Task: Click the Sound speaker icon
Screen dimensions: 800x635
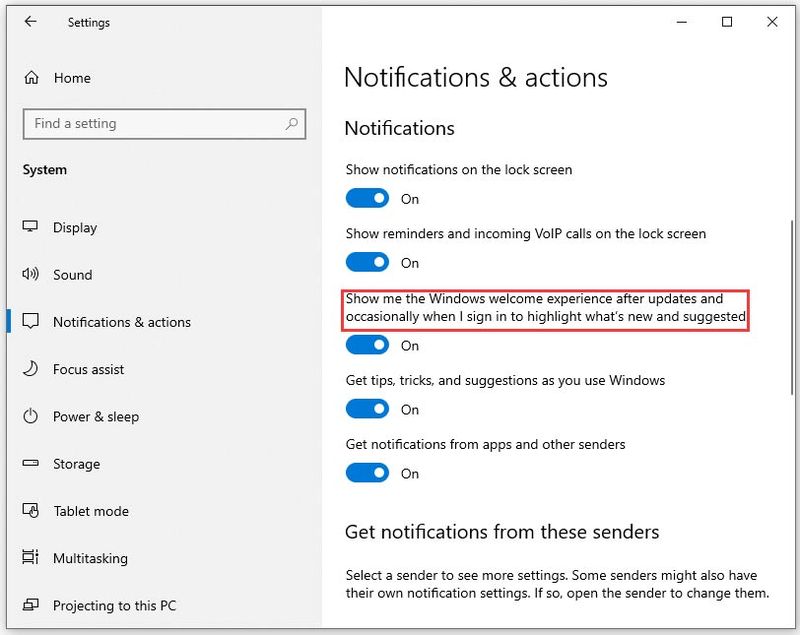Action: click(x=30, y=274)
